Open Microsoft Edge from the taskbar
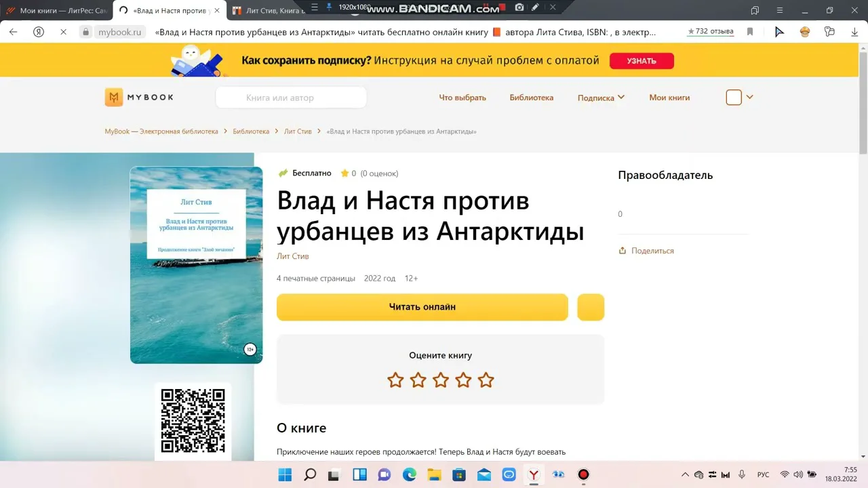The height and width of the screenshot is (488, 868). point(410,475)
